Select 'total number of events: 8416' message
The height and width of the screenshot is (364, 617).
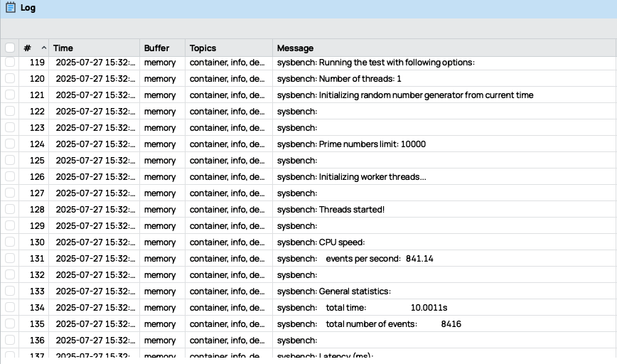click(x=369, y=324)
